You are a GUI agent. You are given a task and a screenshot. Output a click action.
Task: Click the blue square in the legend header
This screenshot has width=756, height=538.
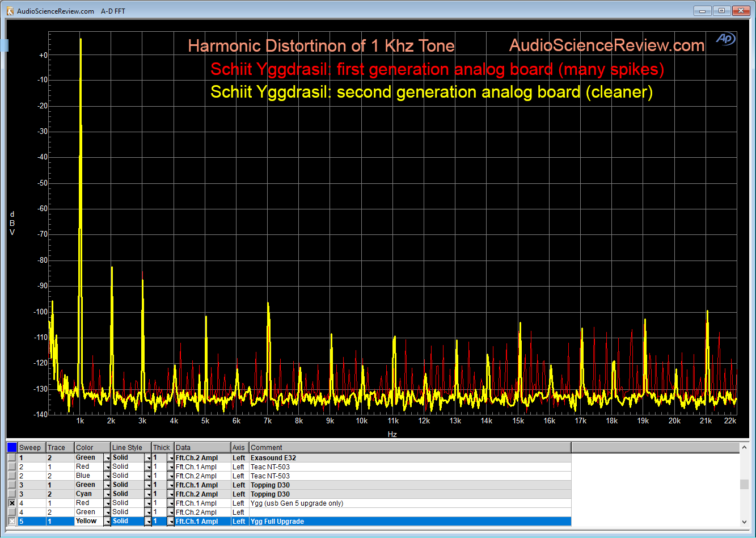click(x=12, y=447)
